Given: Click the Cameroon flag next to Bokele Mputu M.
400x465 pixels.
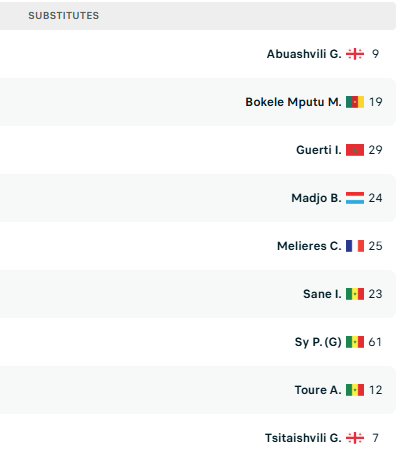Looking at the screenshot, I should click(x=355, y=102).
